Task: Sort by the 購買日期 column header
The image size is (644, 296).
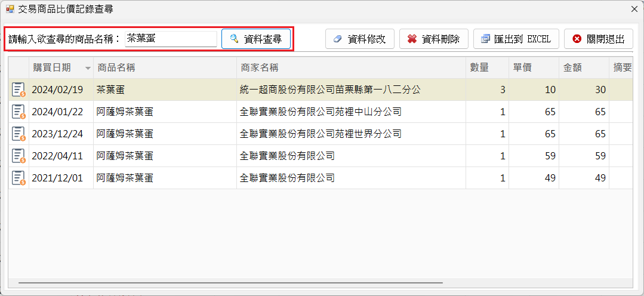Action: (61, 68)
